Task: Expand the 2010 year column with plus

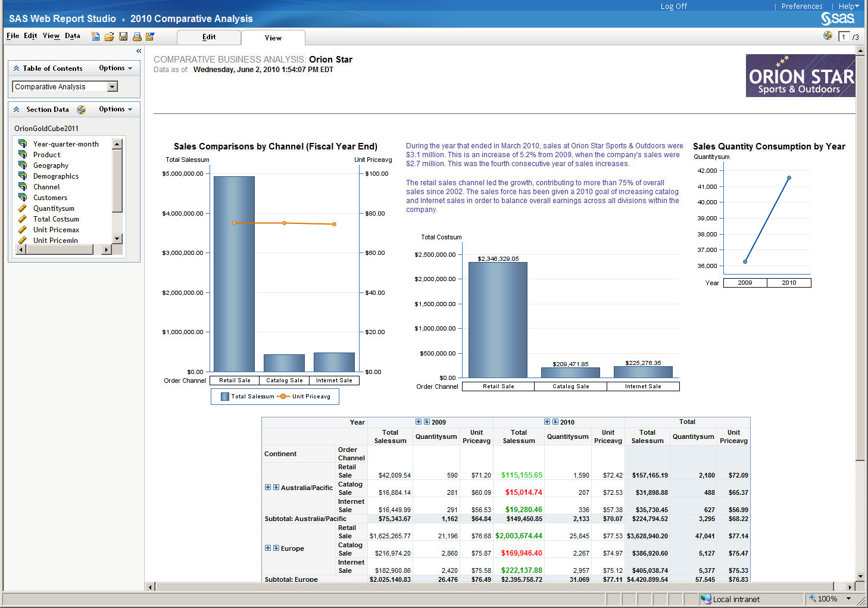Action: point(547,422)
